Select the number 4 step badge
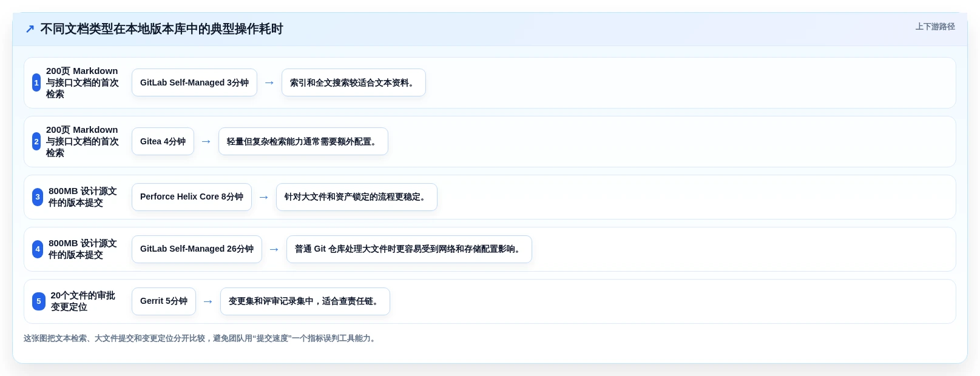This screenshot has height=376, width=980. point(38,249)
